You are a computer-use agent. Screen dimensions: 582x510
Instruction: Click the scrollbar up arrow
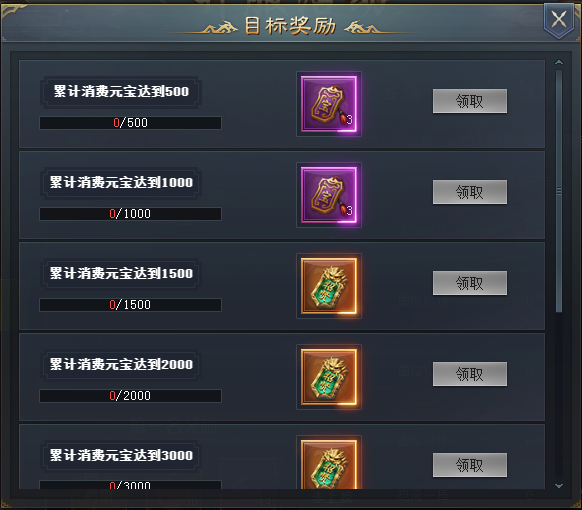click(x=559, y=62)
